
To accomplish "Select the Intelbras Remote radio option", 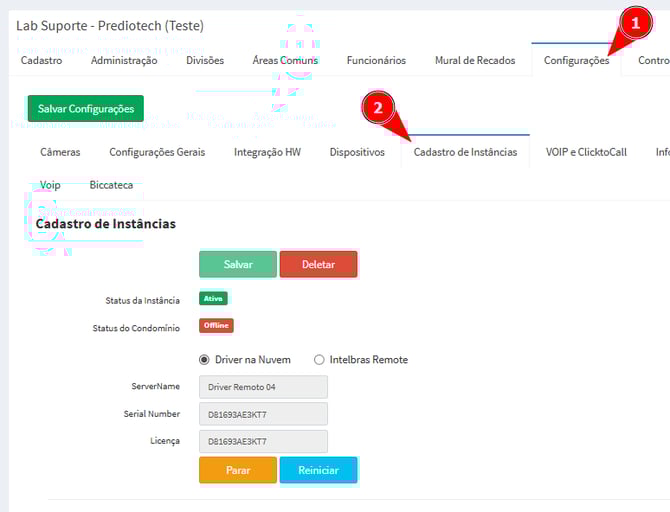I will (x=320, y=359).
